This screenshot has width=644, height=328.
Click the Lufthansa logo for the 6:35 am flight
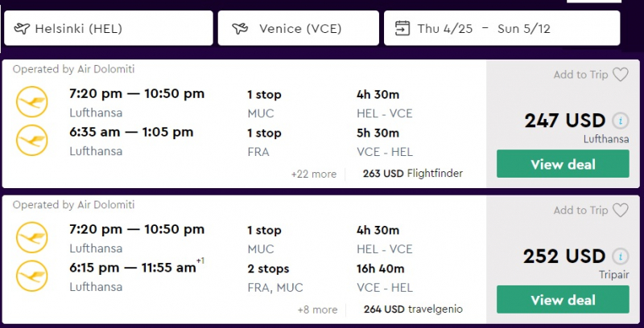31,140
